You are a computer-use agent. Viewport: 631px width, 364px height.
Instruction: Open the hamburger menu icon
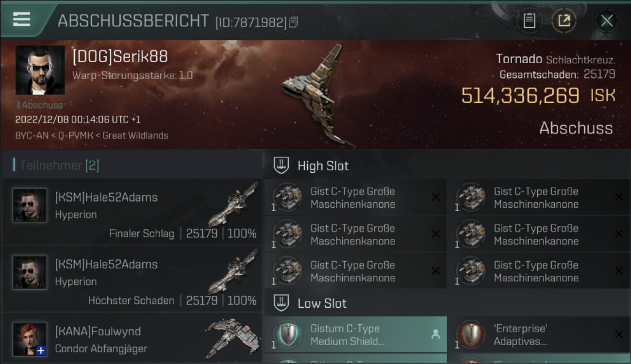(x=22, y=19)
